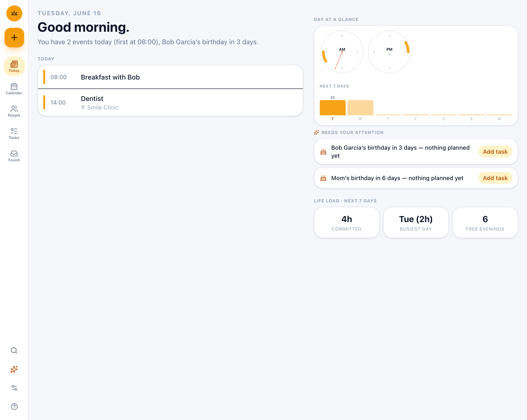Screen dimensions: 527x420
Task: Add task for Mom's birthday
Action: (x=495, y=178)
